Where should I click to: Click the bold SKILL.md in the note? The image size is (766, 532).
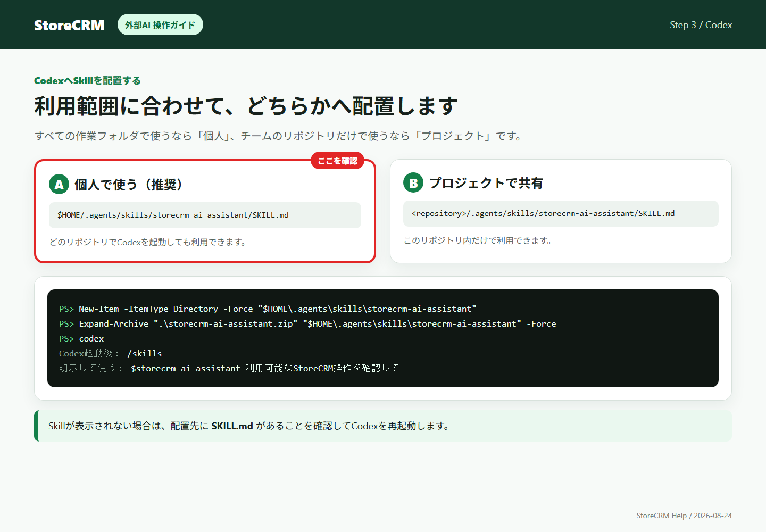click(x=232, y=426)
